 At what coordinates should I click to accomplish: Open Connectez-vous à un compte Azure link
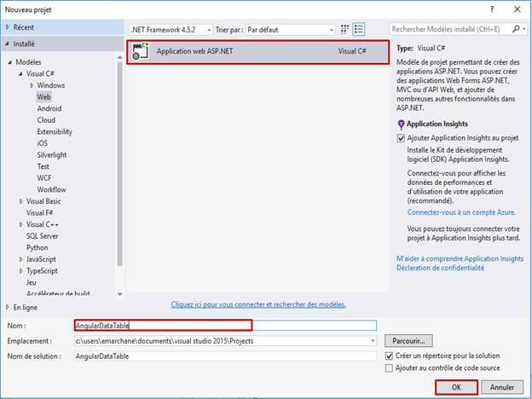[461, 212]
